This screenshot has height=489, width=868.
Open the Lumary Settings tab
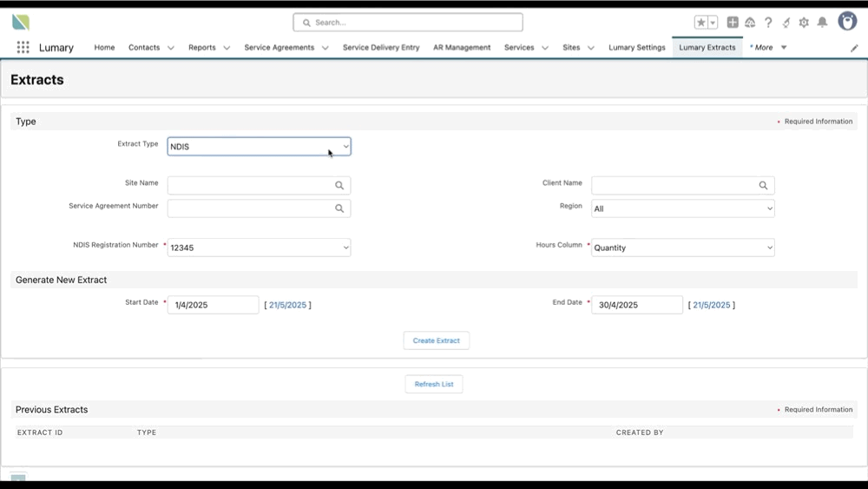636,48
